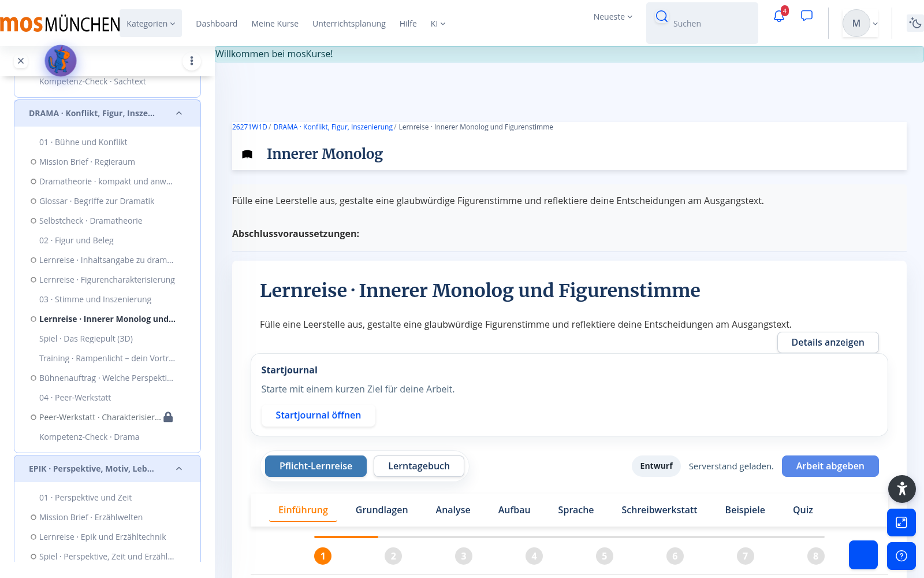Jump to step 3 in progress stepper
The height and width of the screenshot is (578, 924).
pyautogui.click(x=464, y=556)
